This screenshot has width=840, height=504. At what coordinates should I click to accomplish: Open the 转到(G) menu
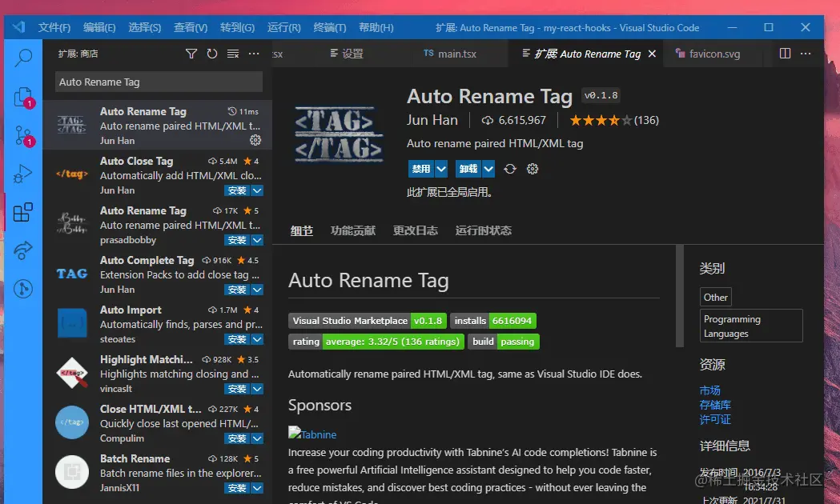pos(237,27)
